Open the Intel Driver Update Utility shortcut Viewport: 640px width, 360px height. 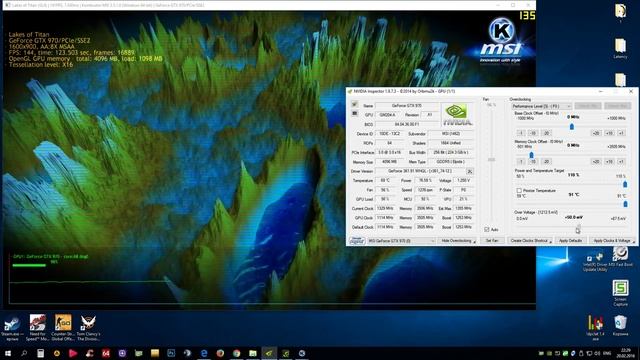595,262
